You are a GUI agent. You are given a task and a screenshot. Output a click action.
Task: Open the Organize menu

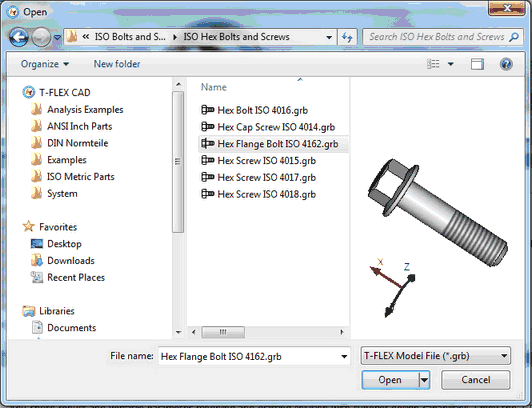tap(45, 64)
